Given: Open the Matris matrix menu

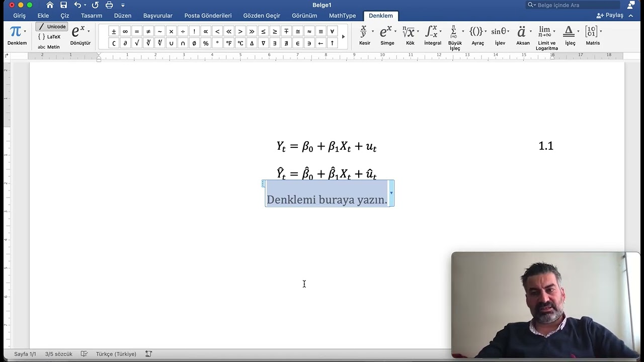Looking at the screenshot, I should point(593,35).
